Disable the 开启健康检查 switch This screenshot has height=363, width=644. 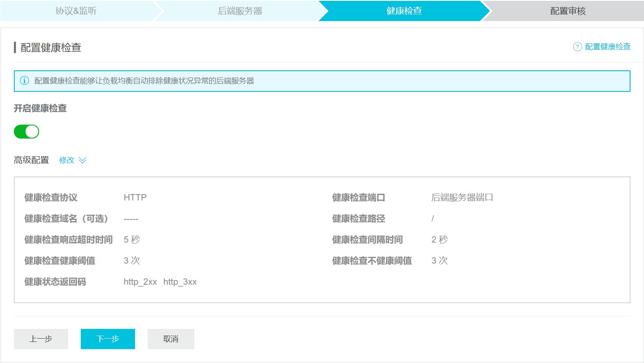click(x=27, y=132)
